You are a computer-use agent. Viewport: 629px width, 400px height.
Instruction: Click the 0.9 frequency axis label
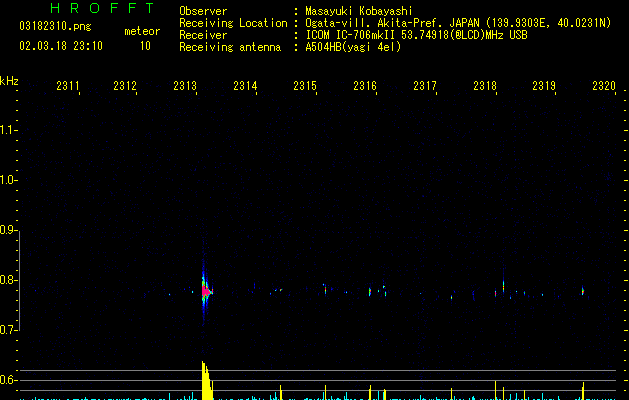point(8,230)
